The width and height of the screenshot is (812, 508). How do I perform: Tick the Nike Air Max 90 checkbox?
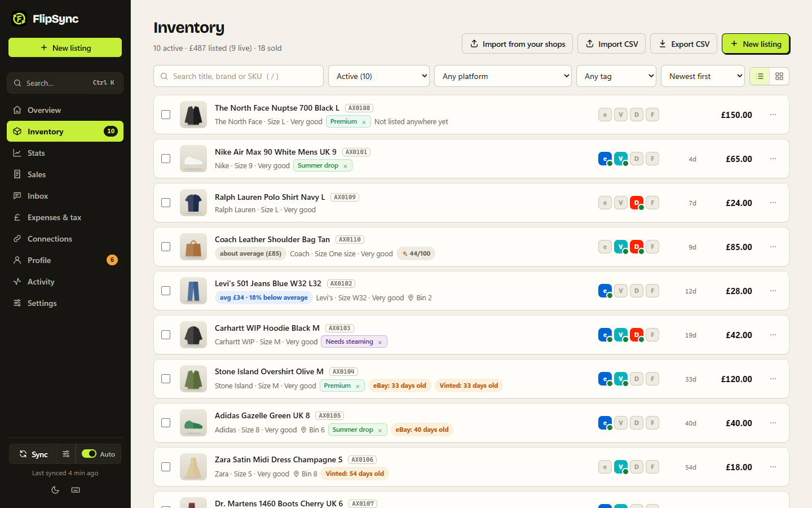166,159
